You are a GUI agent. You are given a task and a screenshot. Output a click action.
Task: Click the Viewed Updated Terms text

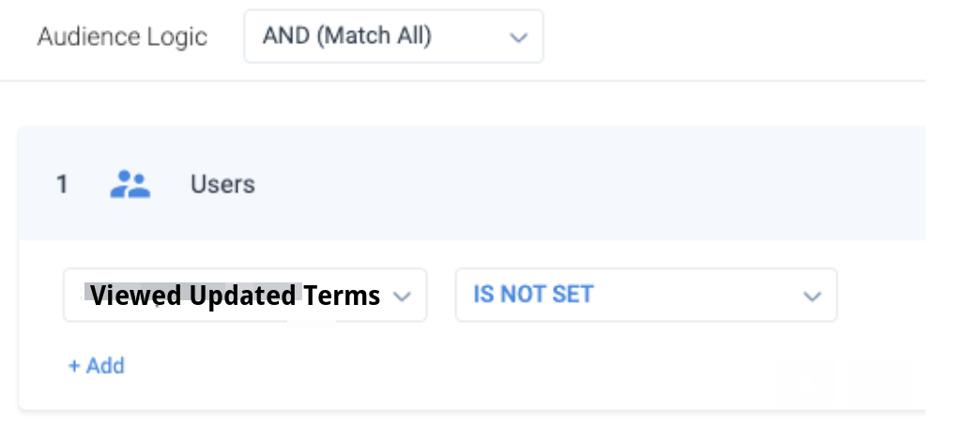point(235,296)
